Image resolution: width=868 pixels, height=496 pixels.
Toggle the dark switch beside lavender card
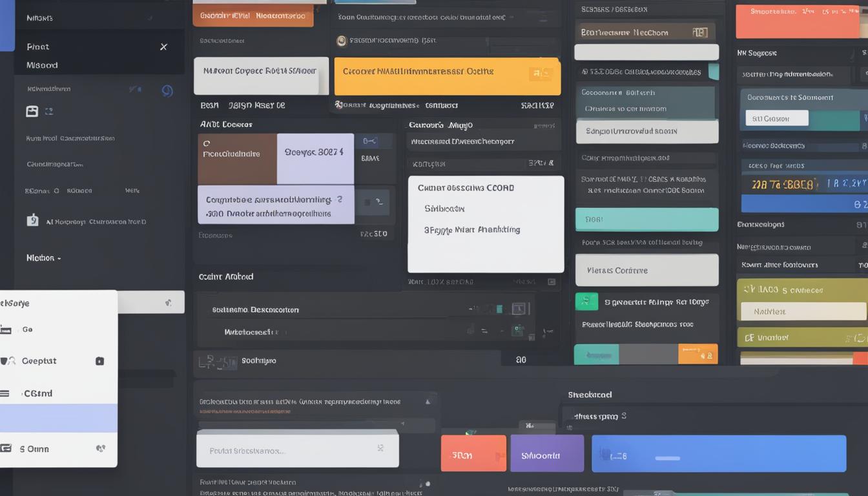pos(373,202)
